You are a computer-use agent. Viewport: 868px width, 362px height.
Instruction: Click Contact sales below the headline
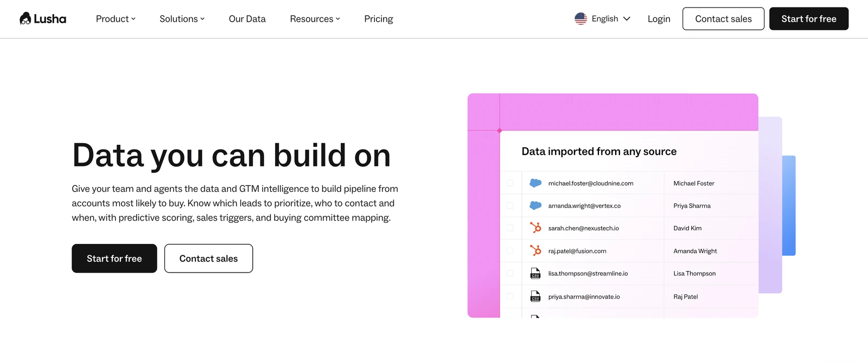[209, 258]
